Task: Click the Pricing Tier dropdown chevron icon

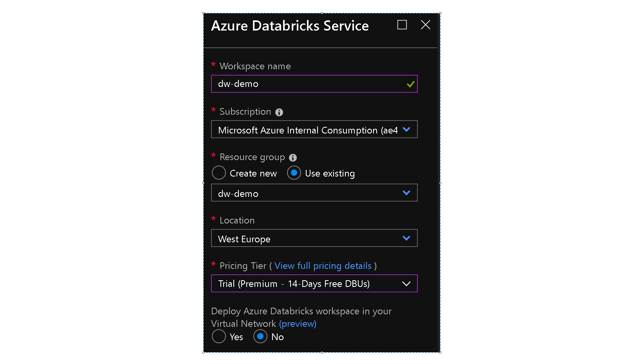Action: [x=407, y=283]
